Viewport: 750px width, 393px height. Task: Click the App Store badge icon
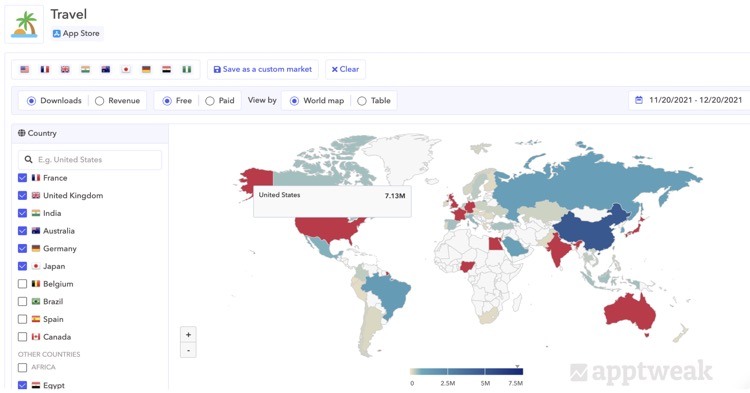(56, 33)
